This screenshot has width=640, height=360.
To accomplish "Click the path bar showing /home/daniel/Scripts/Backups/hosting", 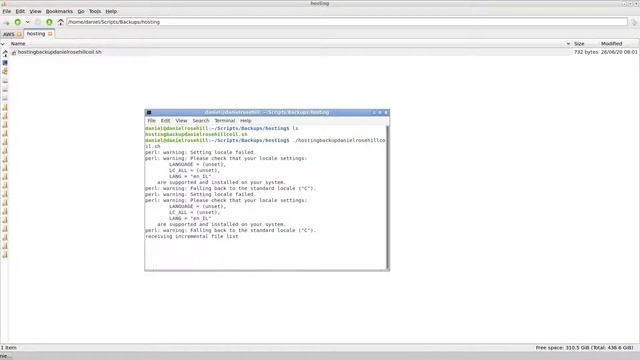I will [347, 22].
